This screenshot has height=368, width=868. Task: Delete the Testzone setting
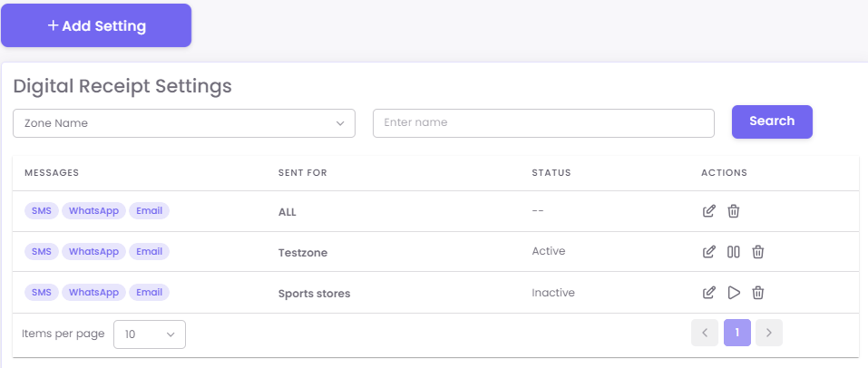tap(758, 252)
